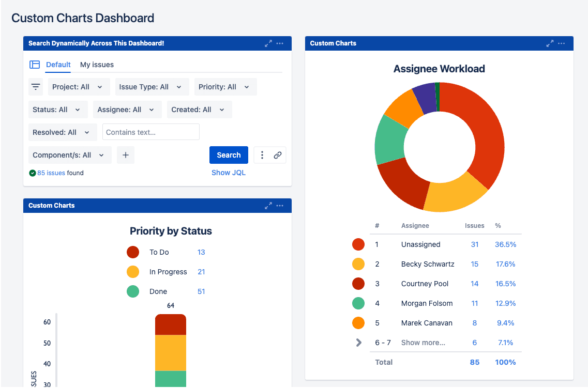Click the Show JQL link
This screenshot has height=388, width=588.
(x=228, y=173)
